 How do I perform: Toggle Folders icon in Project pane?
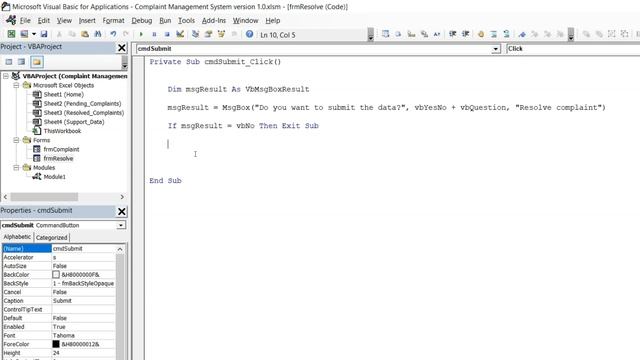(37, 62)
